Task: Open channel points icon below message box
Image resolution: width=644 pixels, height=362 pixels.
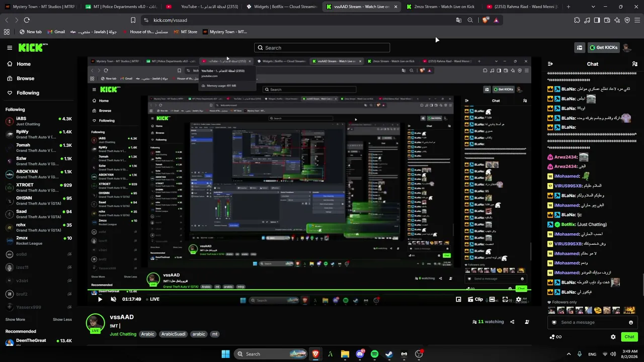Action: tap(555, 337)
